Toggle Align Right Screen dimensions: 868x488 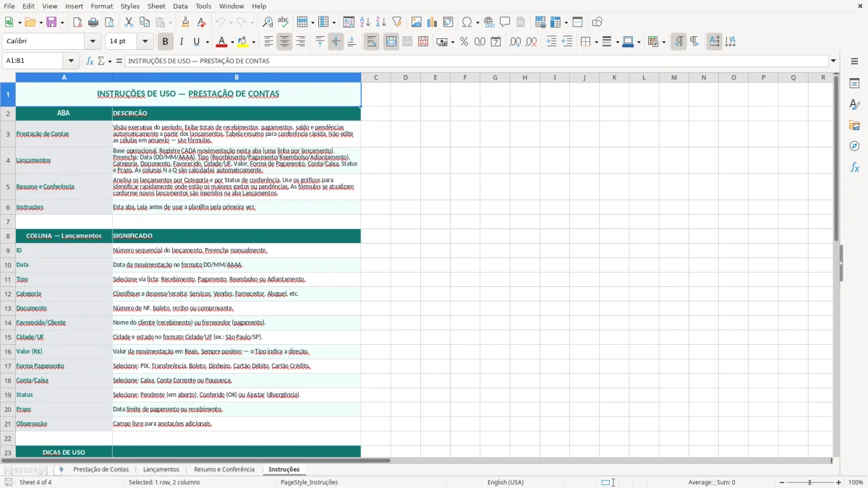[x=300, y=42]
